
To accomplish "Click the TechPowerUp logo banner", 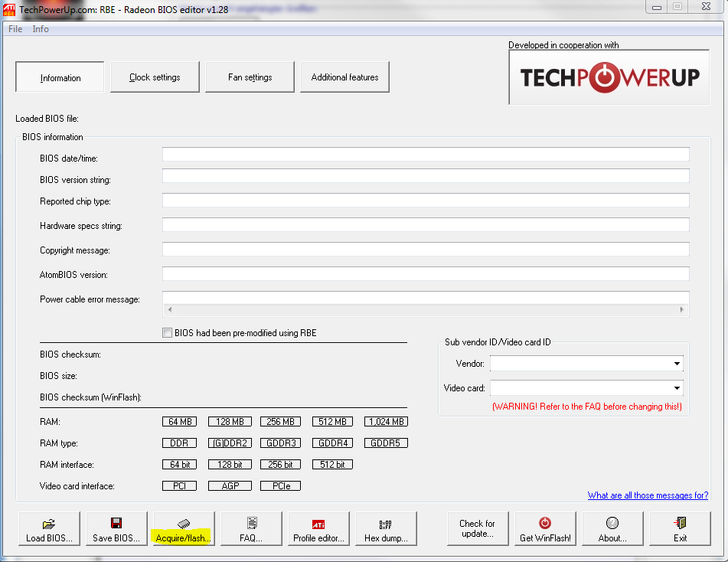I will (609, 77).
